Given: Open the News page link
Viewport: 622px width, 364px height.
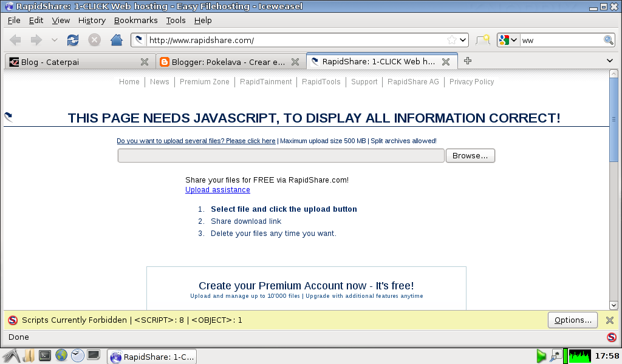Looking at the screenshot, I should [160, 81].
